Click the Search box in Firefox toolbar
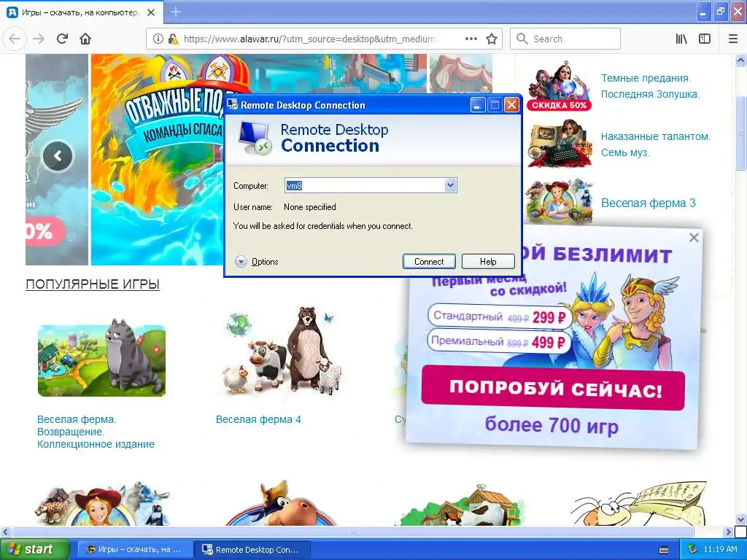Screen dimensions: 747x560 (565, 39)
